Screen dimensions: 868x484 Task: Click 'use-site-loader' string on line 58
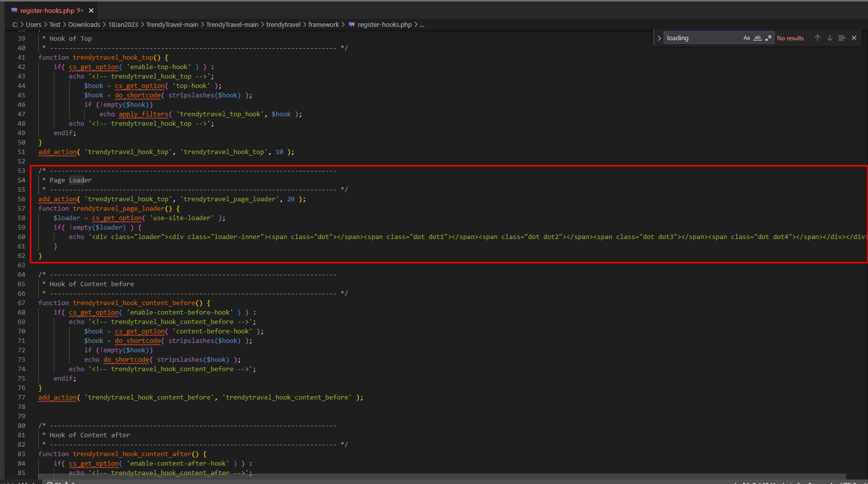click(181, 218)
